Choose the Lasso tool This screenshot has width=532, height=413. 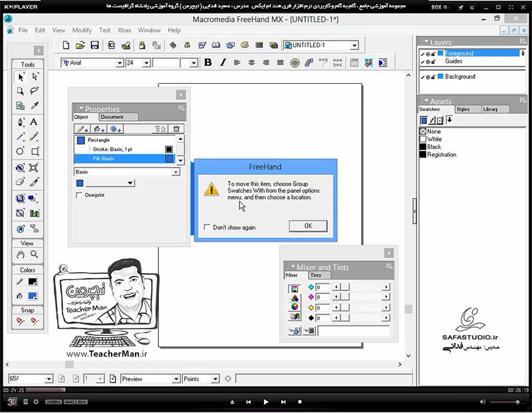[35, 91]
